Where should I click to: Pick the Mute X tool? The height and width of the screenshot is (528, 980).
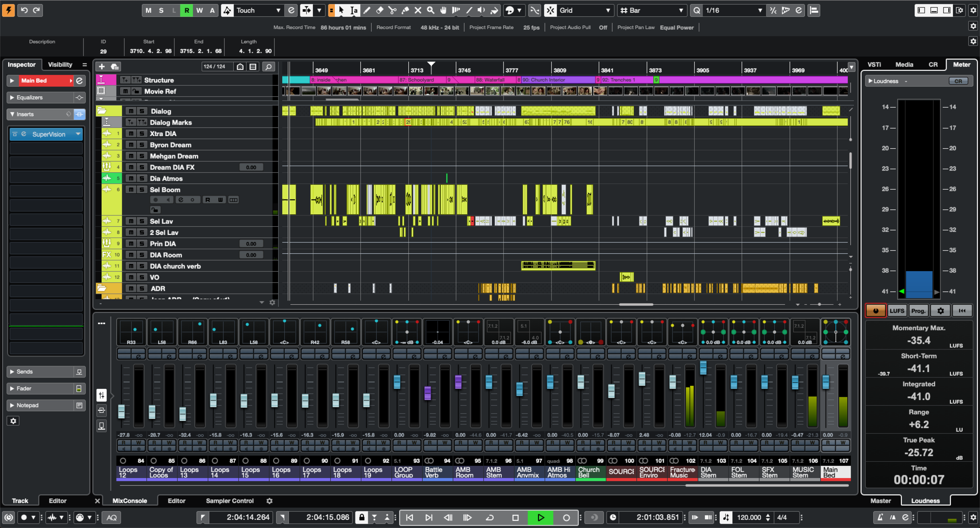[x=418, y=10]
